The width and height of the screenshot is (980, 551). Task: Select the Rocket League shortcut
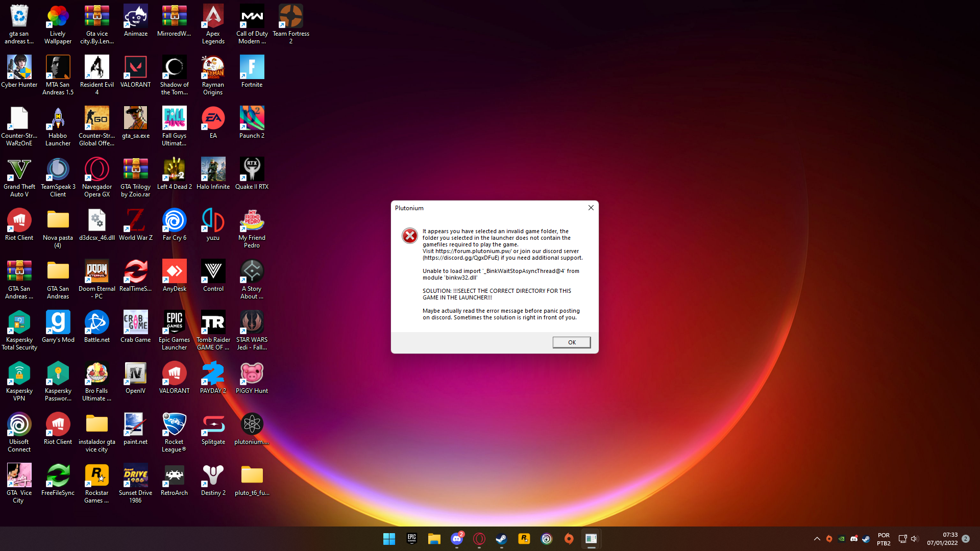coord(175,433)
